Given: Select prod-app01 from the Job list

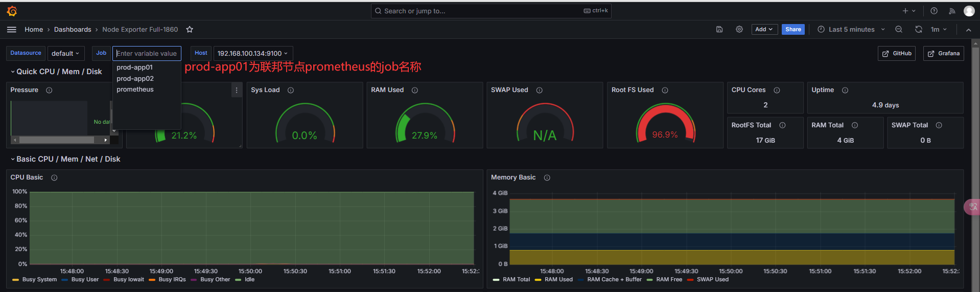Looking at the screenshot, I should (x=134, y=68).
